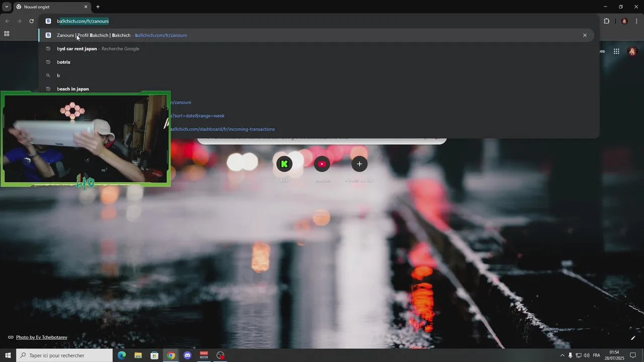Image resolution: width=644 pixels, height=362 pixels.
Task: Open Discord from the taskbar
Action: (x=188, y=355)
